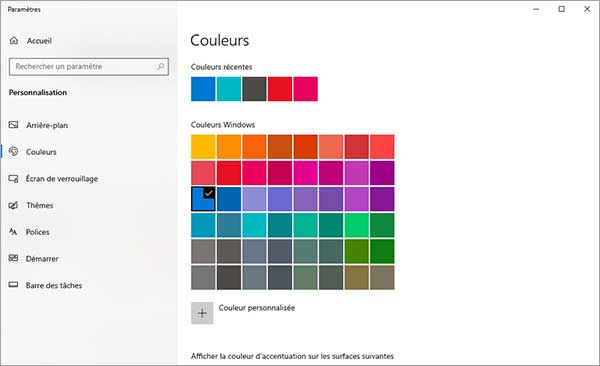Select the yellow-gold Windows color
The height and width of the screenshot is (366, 600).
[x=203, y=147]
